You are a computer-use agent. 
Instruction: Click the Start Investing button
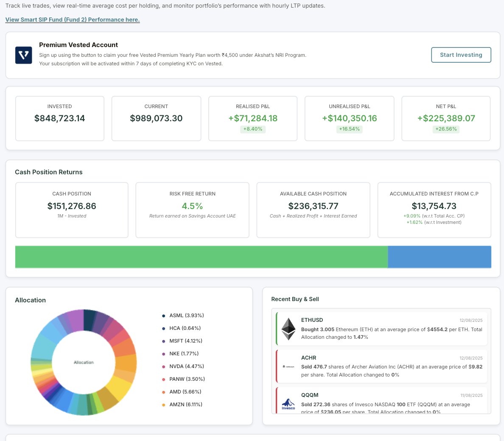point(461,55)
